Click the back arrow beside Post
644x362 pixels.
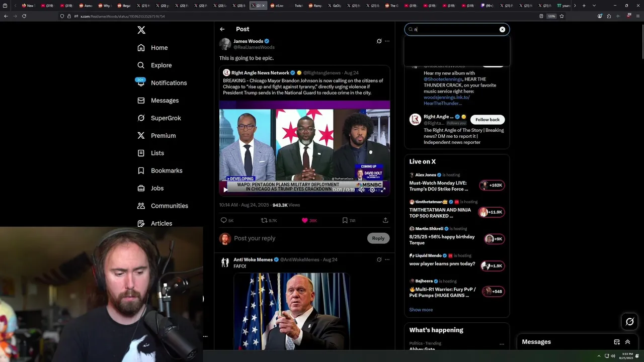pos(222,29)
